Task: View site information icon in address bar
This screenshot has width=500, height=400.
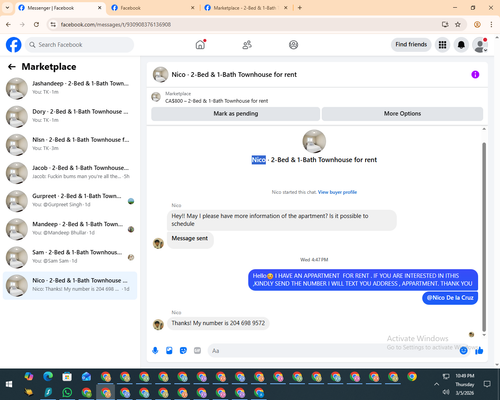Action: (53, 24)
